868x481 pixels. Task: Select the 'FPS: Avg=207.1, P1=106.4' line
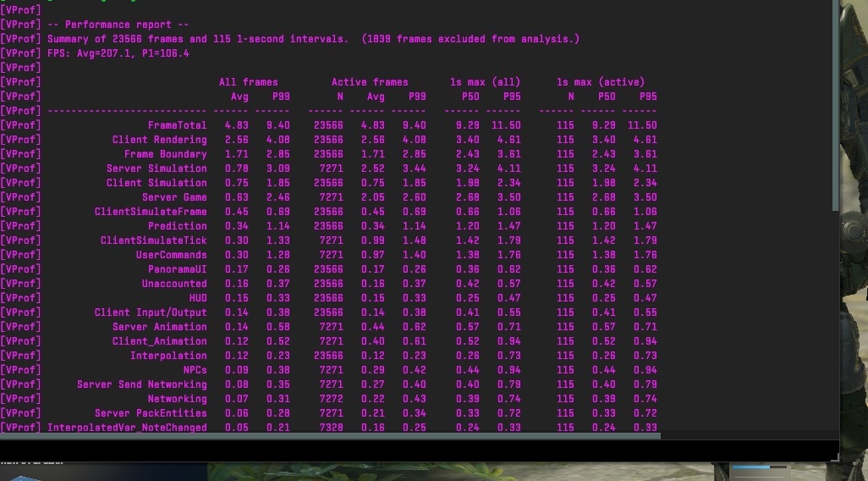click(118, 53)
